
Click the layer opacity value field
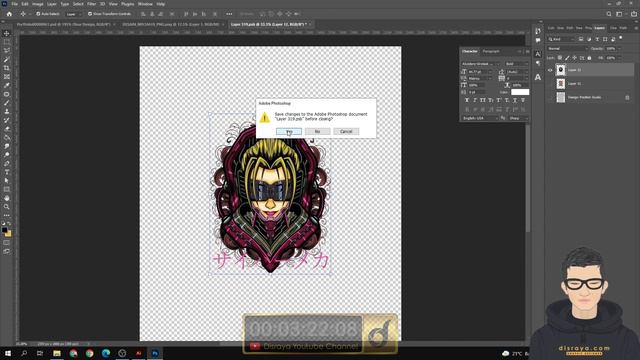point(611,49)
